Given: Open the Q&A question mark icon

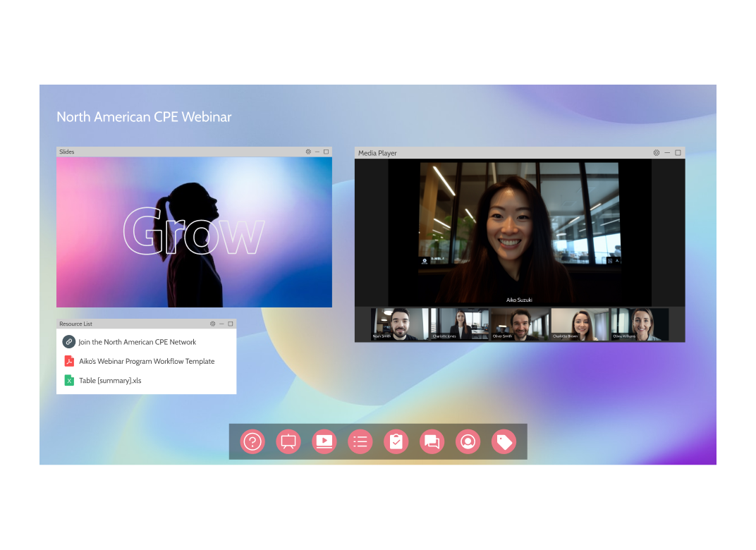Looking at the screenshot, I should click(x=252, y=441).
